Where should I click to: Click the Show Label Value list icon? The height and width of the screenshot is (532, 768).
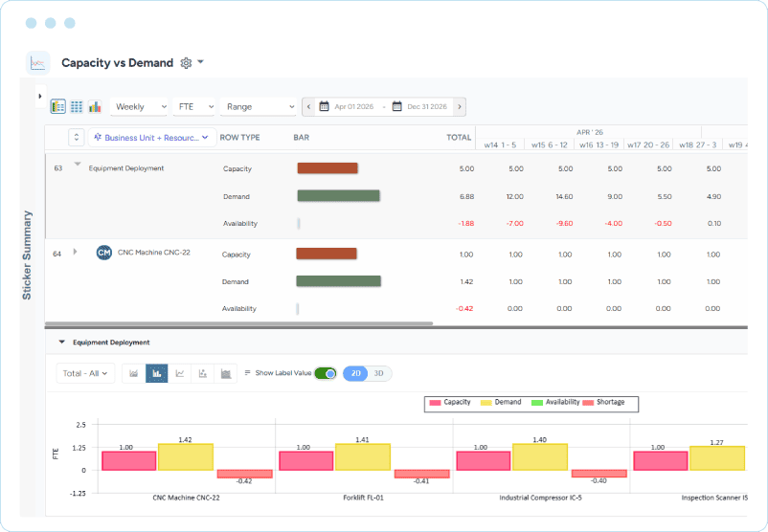(247, 373)
